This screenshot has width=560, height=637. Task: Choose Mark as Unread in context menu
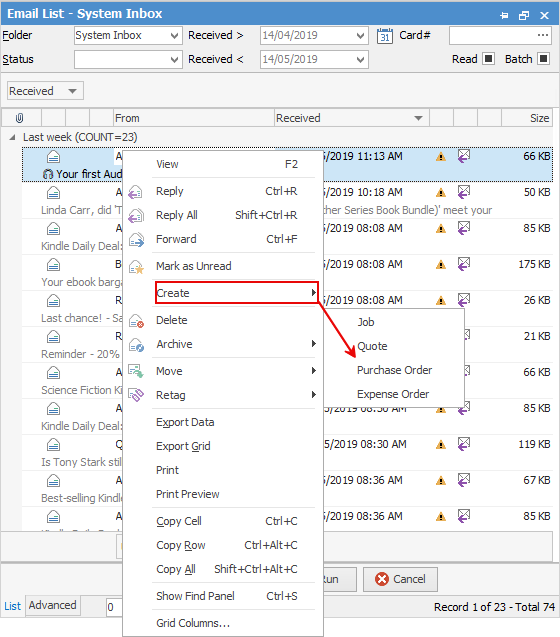pyautogui.click(x=193, y=266)
